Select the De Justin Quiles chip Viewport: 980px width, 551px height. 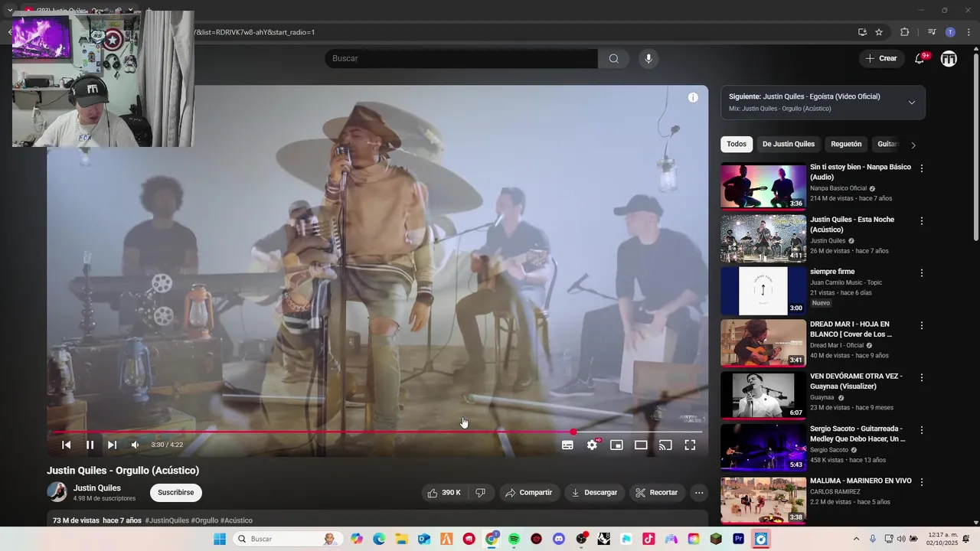tap(789, 144)
